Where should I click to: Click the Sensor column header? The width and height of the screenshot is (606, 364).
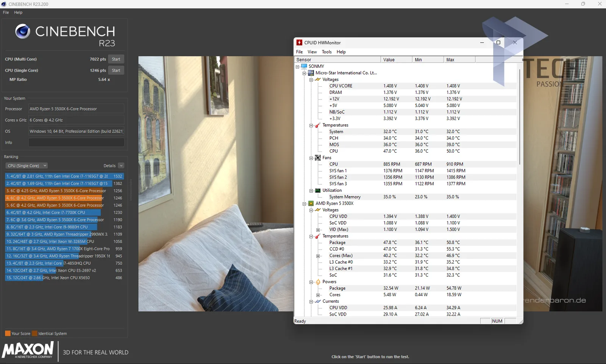pos(337,59)
